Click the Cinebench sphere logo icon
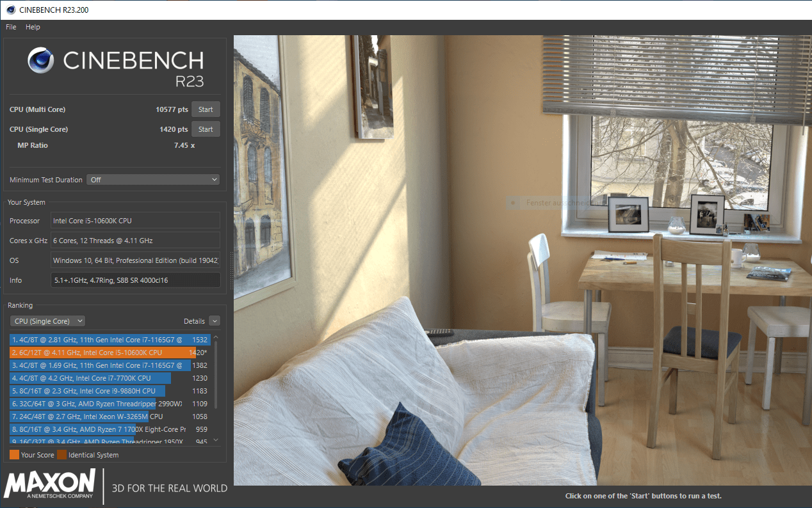This screenshot has width=812, height=508. [40, 61]
